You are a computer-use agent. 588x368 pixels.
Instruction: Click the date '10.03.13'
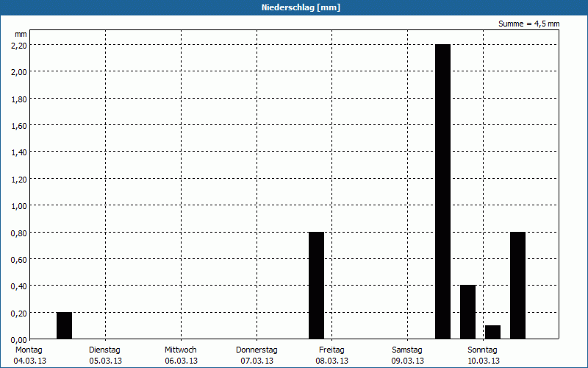point(484,361)
